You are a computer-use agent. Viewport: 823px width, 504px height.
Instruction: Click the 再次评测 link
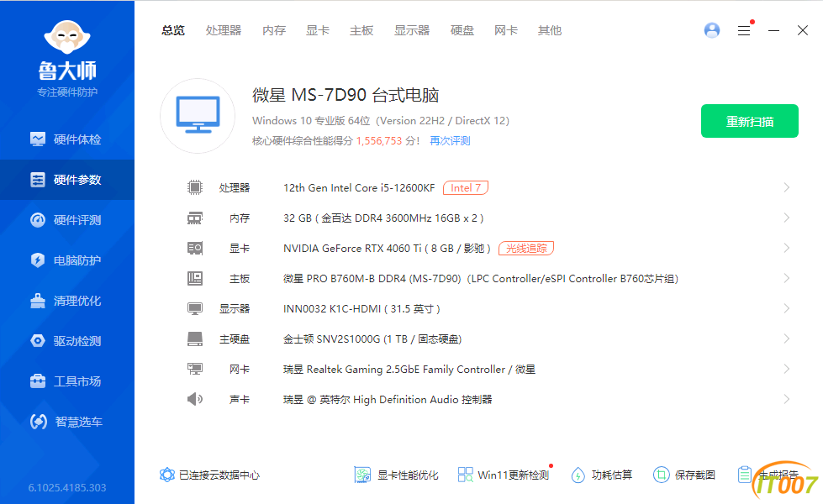450,141
